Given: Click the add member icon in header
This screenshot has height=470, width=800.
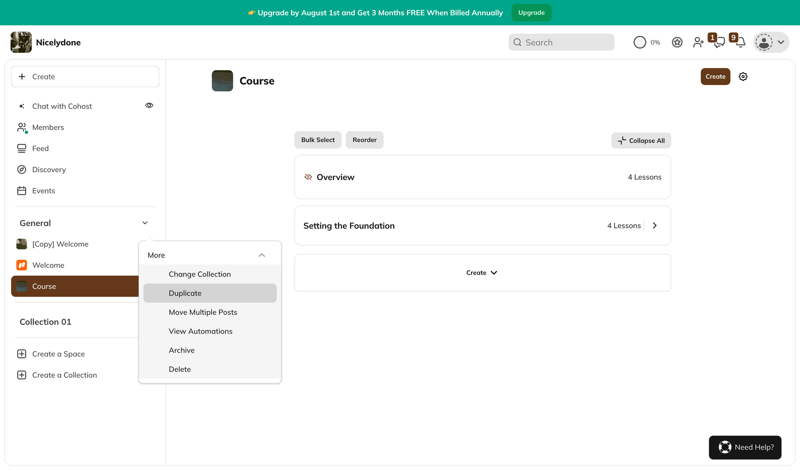Looking at the screenshot, I should (698, 42).
